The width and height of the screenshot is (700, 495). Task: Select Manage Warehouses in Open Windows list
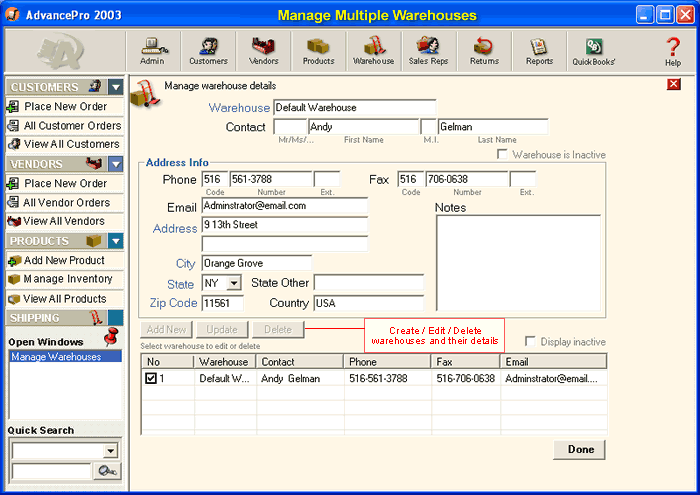click(x=65, y=357)
